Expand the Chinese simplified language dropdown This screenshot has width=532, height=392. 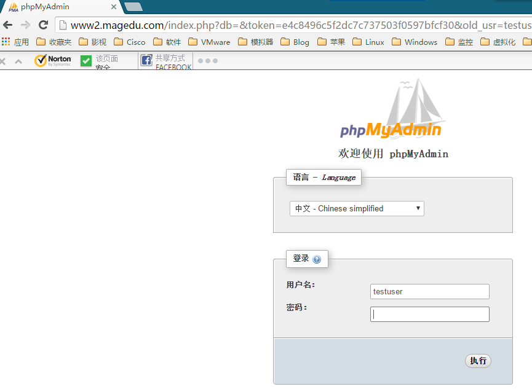point(357,208)
